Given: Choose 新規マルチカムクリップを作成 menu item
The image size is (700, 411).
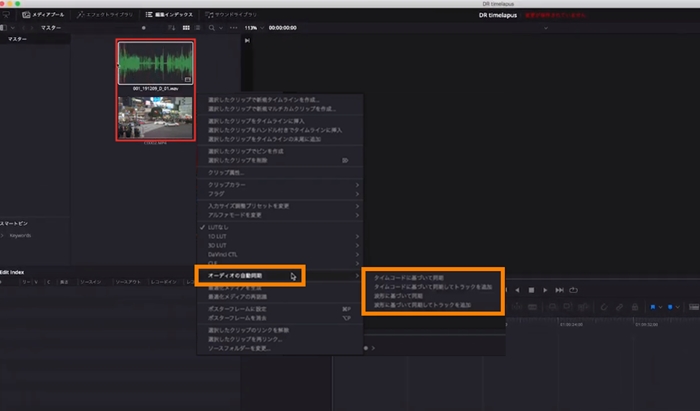Looking at the screenshot, I should tap(280, 109).
